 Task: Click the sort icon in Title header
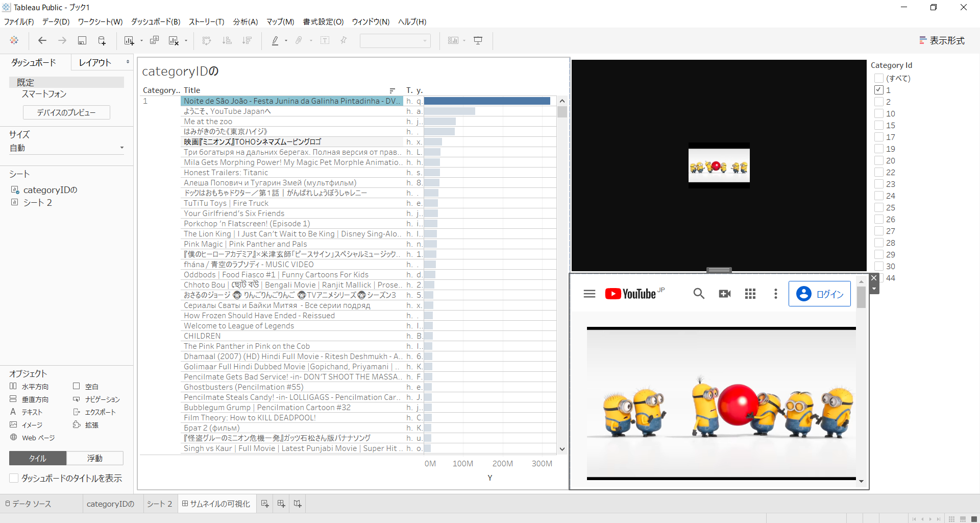click(x=392, y=90)
